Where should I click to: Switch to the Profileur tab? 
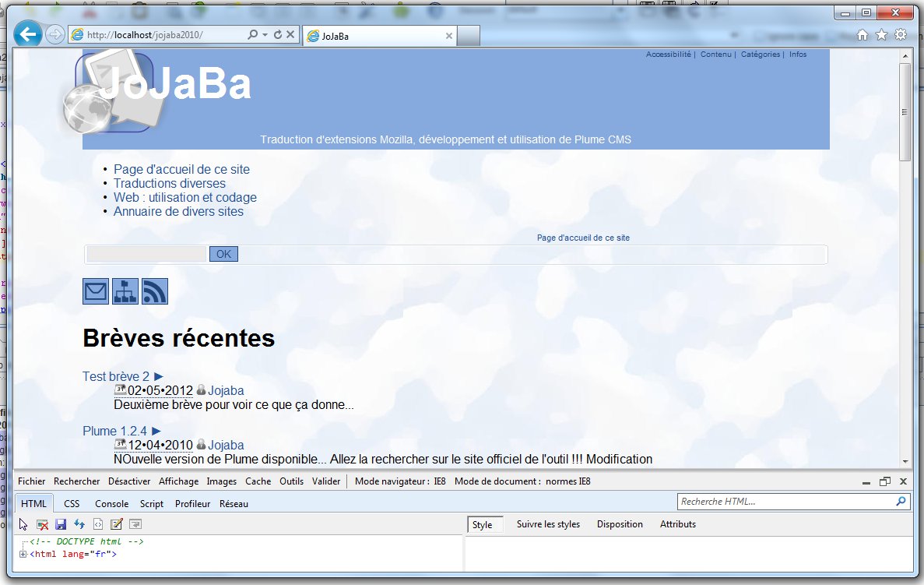(193, 504)
